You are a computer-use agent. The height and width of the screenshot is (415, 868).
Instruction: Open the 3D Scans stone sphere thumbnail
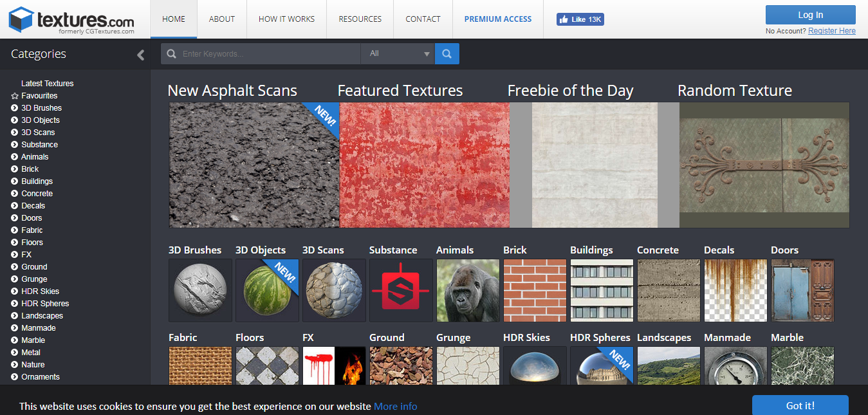click(x=334, y=290)
